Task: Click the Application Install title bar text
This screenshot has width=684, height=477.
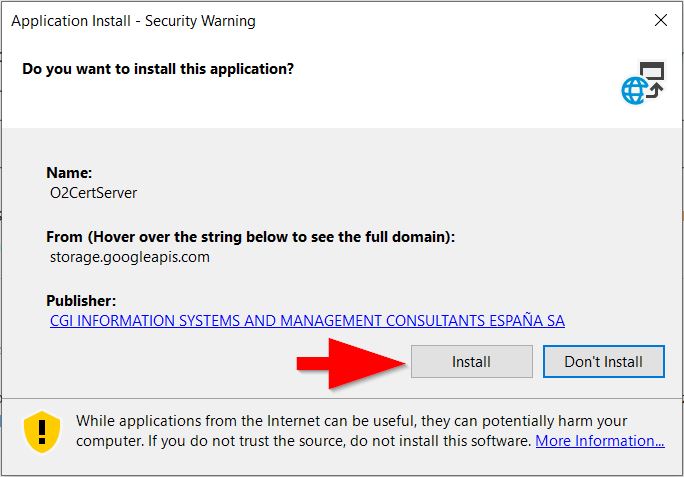Action: click(133, 21)
